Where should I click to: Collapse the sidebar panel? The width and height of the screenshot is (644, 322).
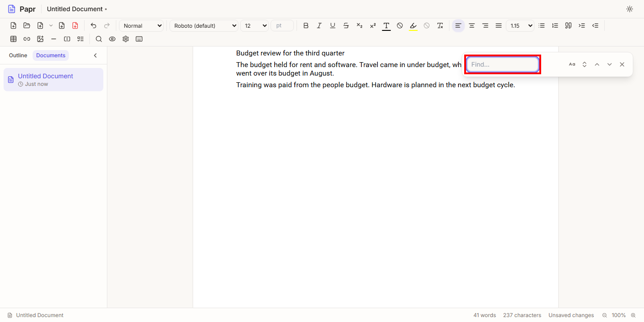coord(95,55)
